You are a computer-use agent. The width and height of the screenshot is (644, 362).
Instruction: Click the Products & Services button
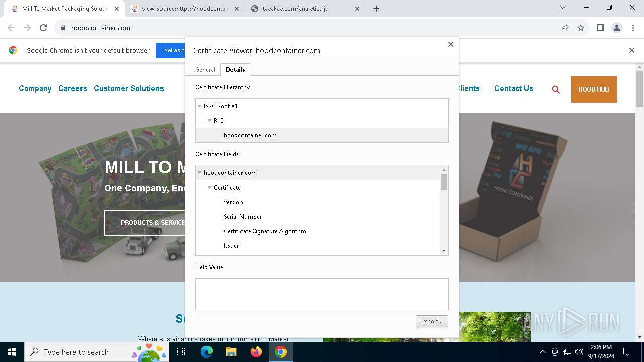145,223
